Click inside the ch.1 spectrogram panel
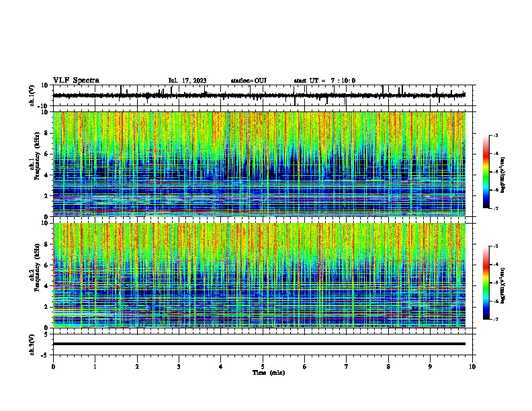The width and height of the screenshot is (532, 411). 259,164
